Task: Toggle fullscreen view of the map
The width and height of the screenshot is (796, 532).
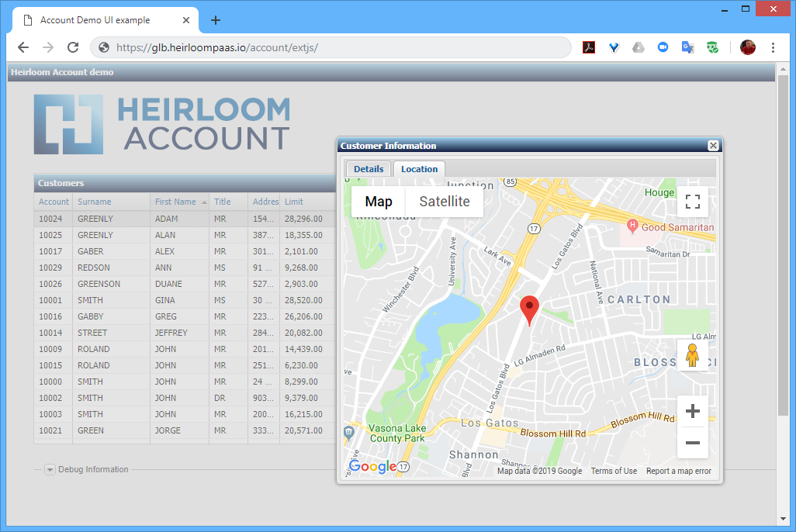Action: point(693,202)
